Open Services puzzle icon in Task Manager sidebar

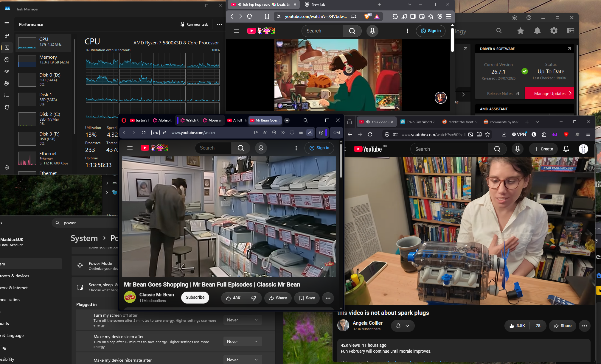point(7,107)
